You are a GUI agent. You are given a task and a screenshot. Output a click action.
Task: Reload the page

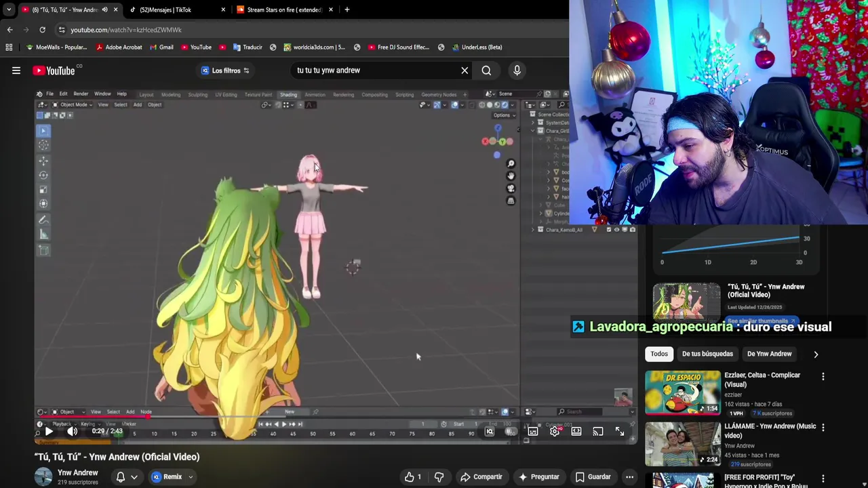click(42, 30)
